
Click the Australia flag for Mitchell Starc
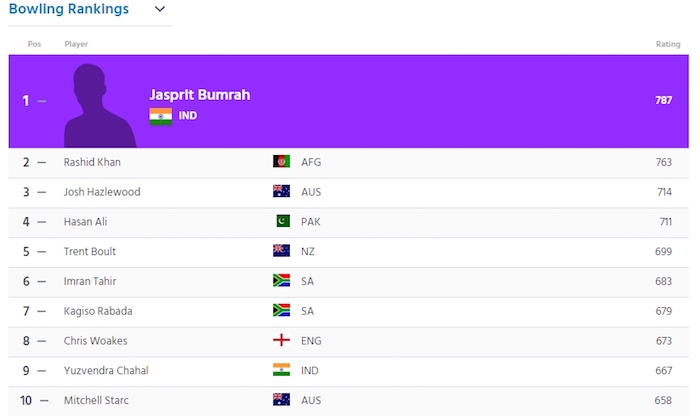tap(281, 400)
